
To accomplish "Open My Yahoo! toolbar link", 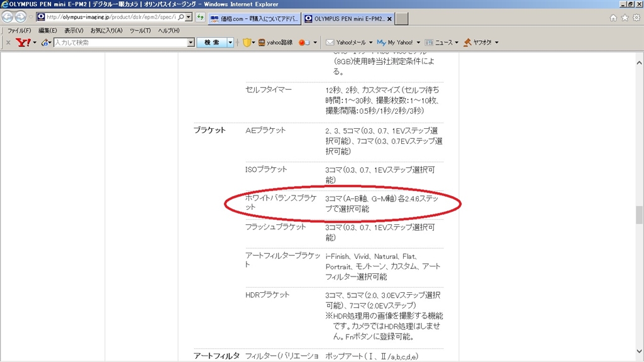I will pyautogui.click(x=395, y=42).
